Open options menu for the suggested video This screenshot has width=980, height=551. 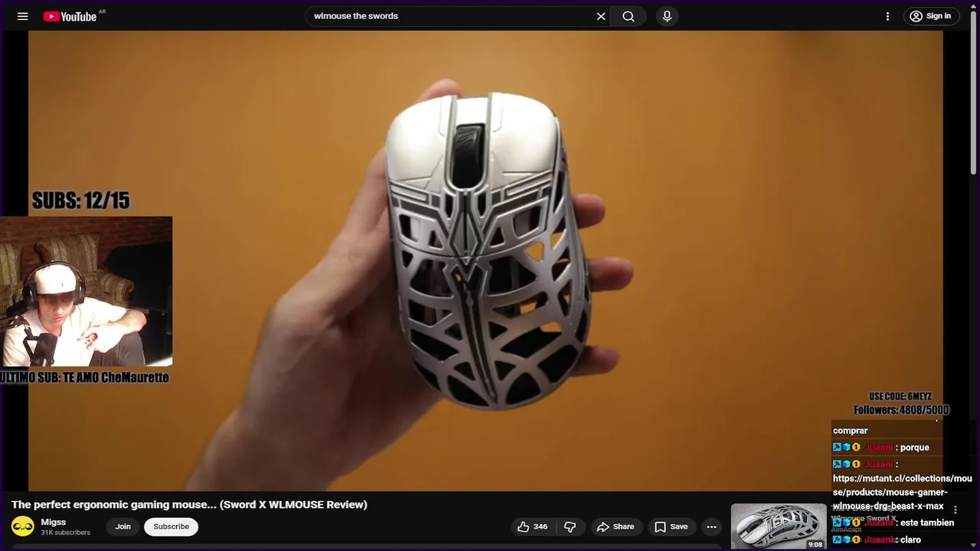955,510
